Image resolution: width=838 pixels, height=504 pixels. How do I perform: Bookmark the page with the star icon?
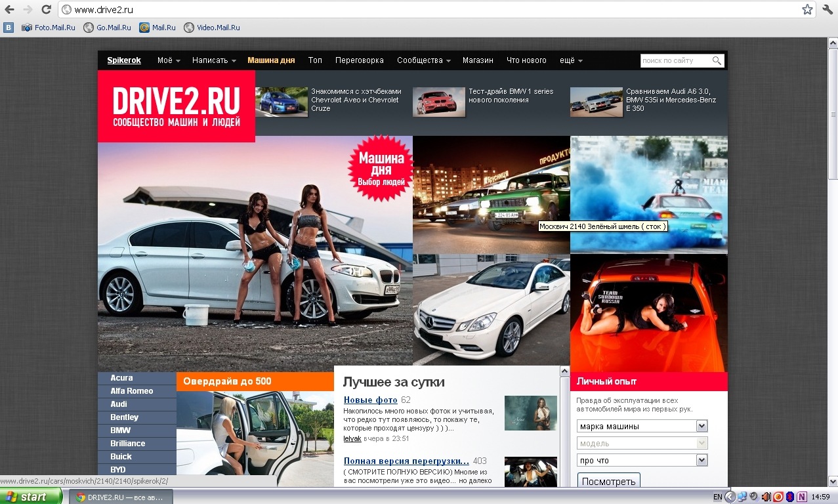coord(807,9)
